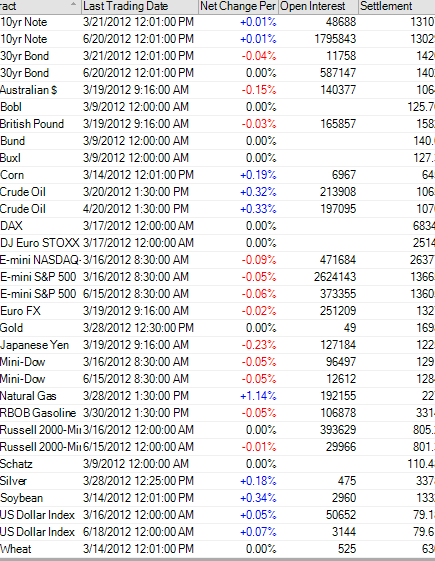Image resolution: width=435 pixels, height=561 pixels.
Task: Select the Wheat contract row
Action: pos(218,549)
